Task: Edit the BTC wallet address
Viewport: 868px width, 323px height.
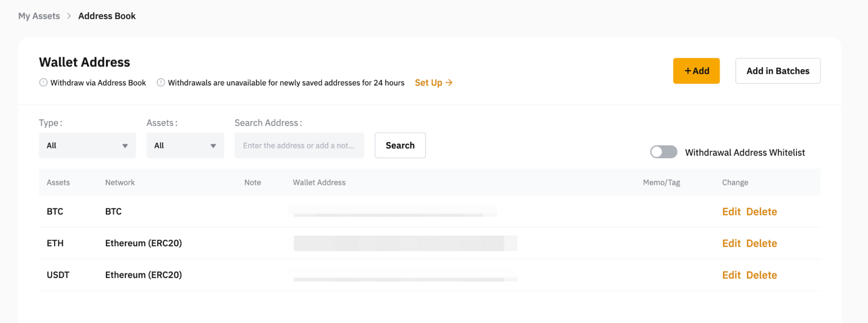Action: point(731,212)
